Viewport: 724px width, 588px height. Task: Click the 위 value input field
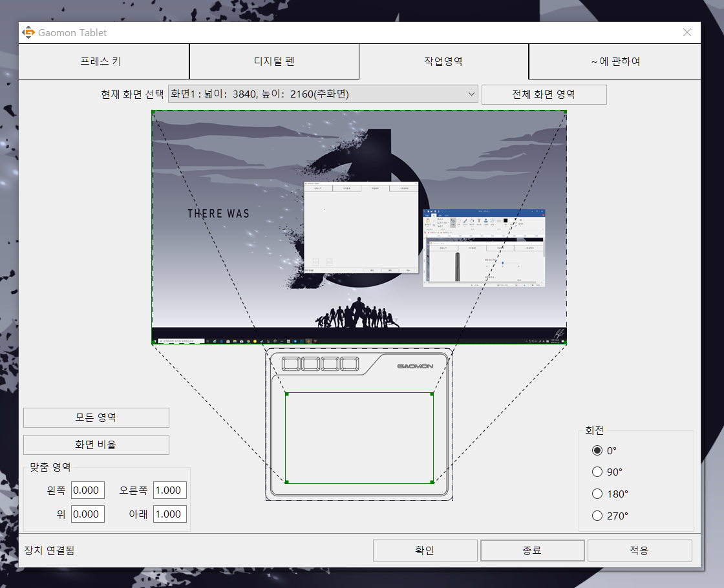click(88, 514)
